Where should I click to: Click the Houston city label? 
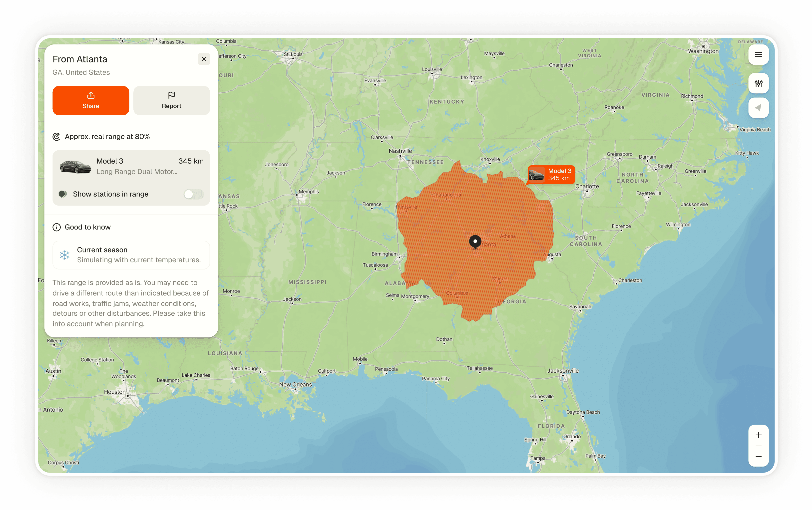pyautogui.click(x=115, y=392)
